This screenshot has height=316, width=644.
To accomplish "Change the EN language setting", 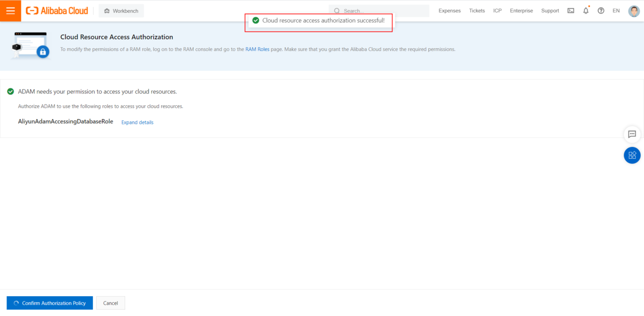I will click(616, 11).
